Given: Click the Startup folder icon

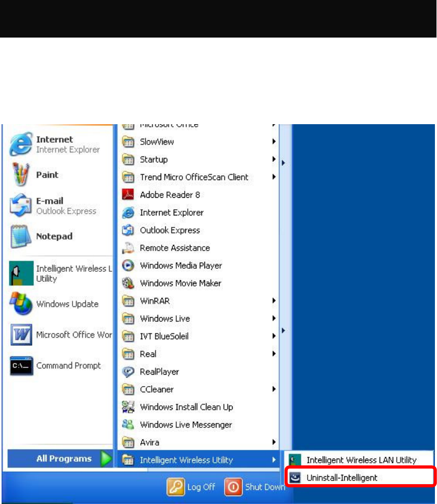Looking at the screenshot, I should [x=128, y=159].
